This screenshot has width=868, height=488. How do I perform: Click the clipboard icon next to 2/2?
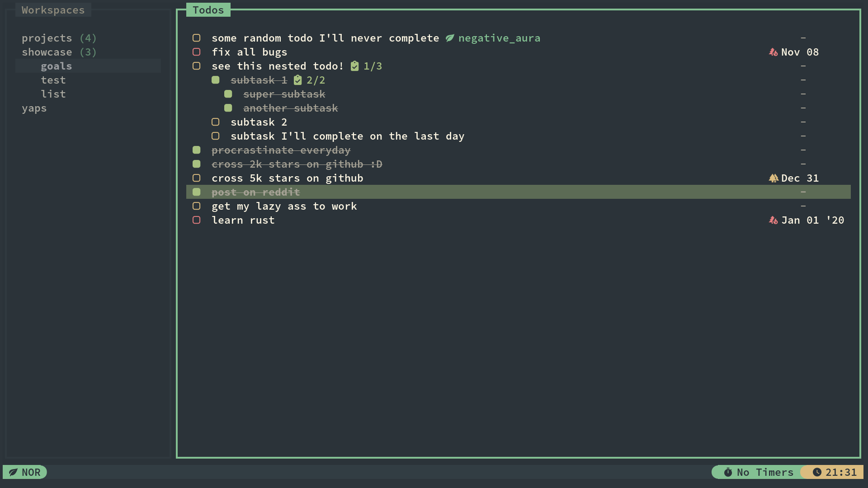click(x=297, y=80)
